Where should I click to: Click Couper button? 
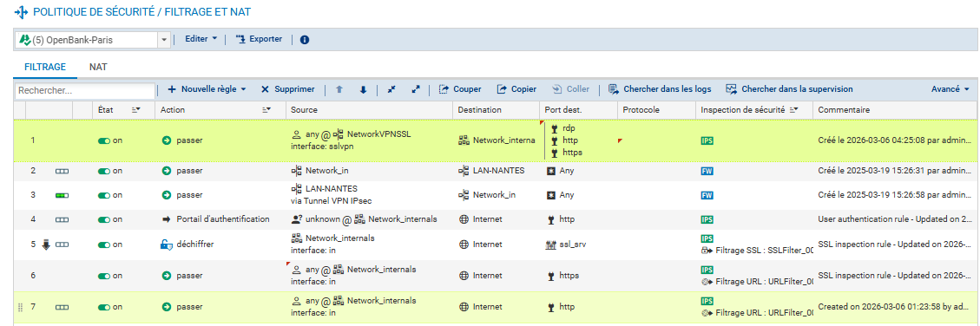tap(460, 89)
